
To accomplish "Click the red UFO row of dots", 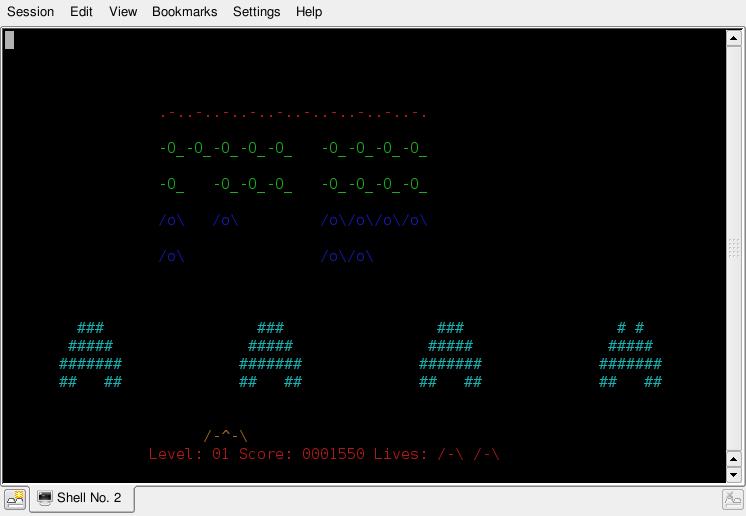I will [293, 114].
